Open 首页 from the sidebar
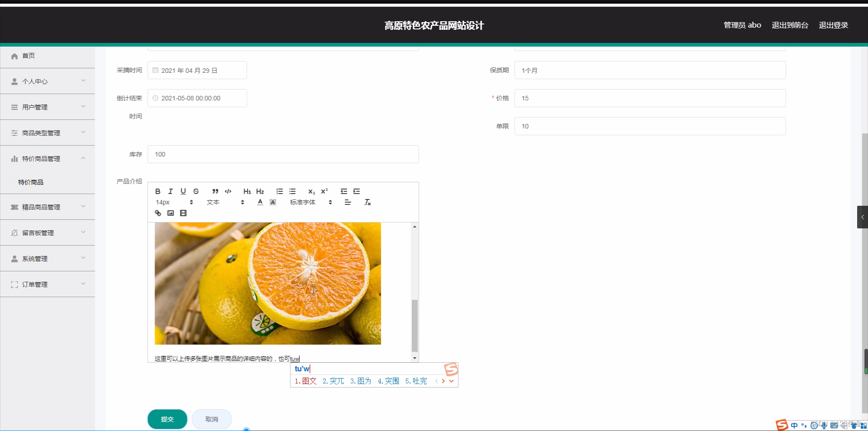 [28, 56]
